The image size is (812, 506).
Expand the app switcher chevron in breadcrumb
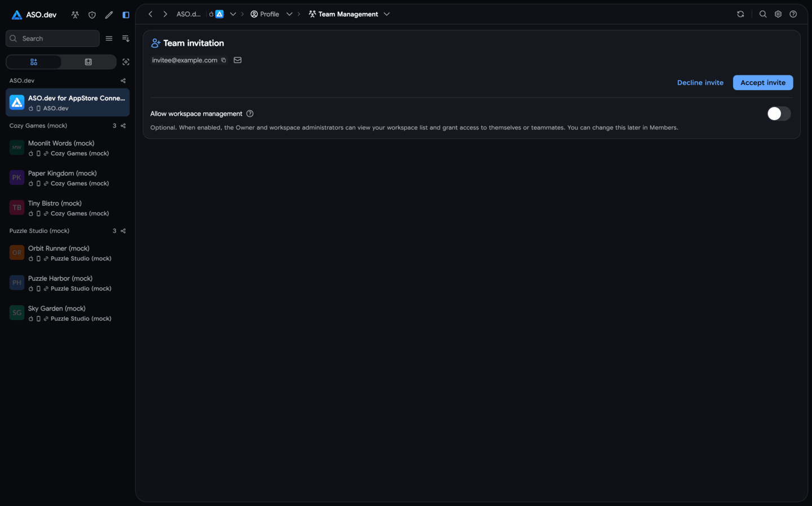coord(233,14)
